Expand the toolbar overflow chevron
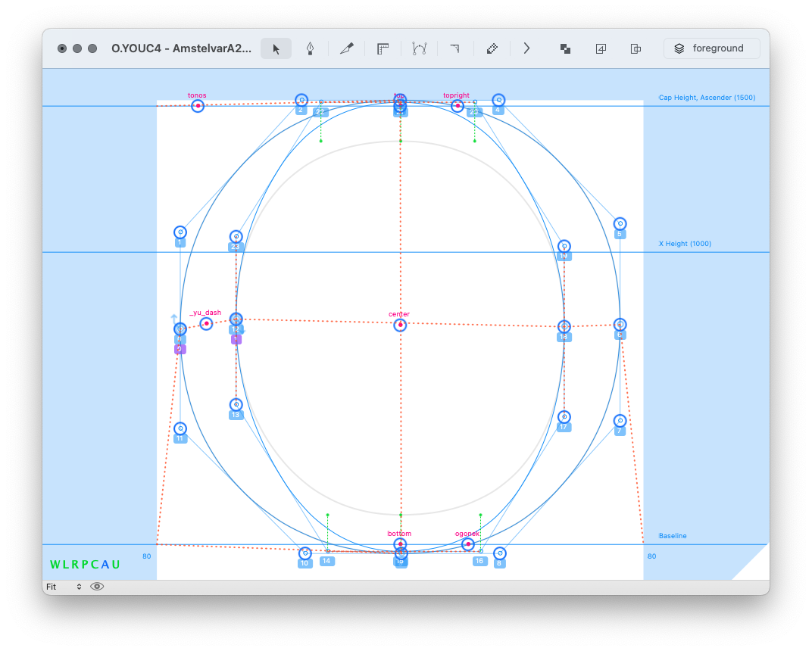Screen dimensions: 812x651 coord(526,48)
